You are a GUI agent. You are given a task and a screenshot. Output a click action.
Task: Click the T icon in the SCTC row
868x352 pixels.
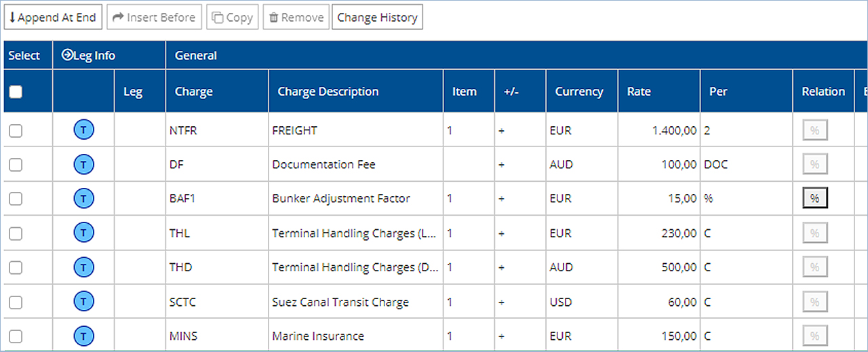(83, 302)
